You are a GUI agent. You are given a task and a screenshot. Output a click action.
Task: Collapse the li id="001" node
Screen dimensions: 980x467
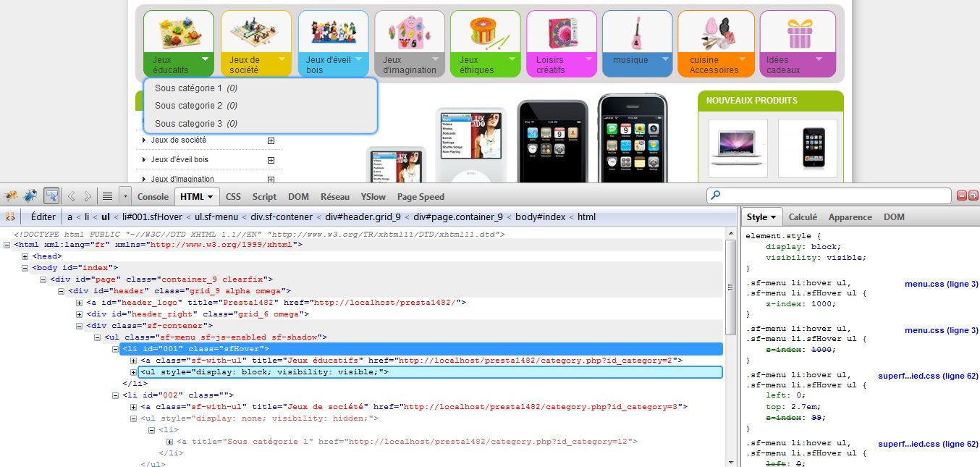click(116, 349)
